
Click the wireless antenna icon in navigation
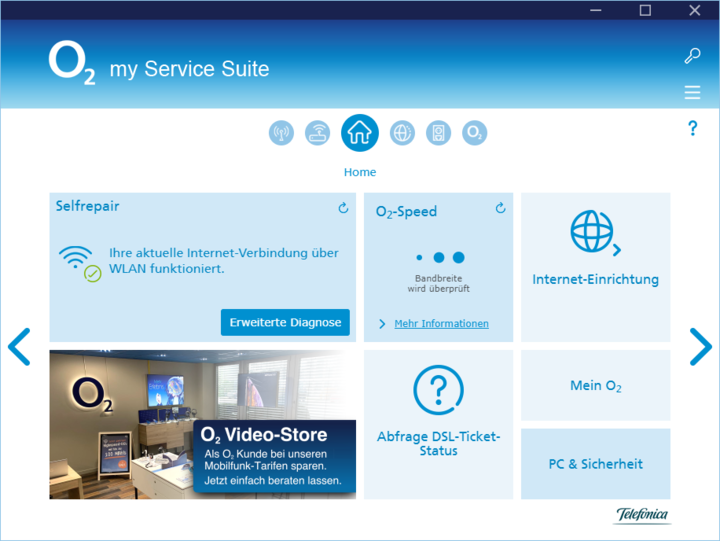pos(281,133)
